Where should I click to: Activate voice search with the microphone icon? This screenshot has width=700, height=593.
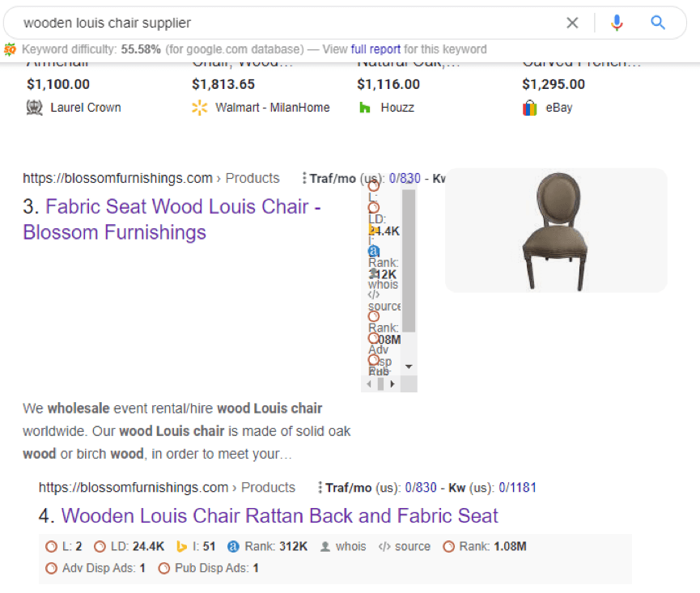click(x=617, y=23)
